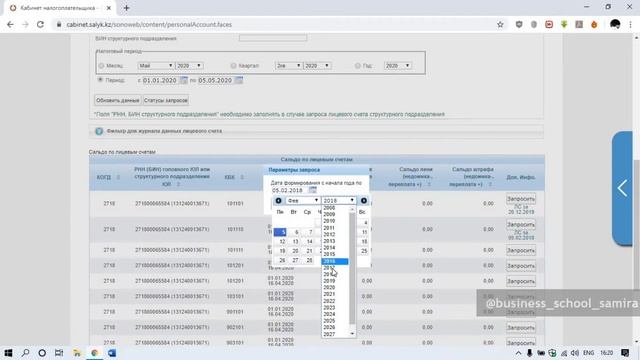This screenshot has height=360, width=640.
Task: Click the Обновить данные button
Action: coord(118,100)
